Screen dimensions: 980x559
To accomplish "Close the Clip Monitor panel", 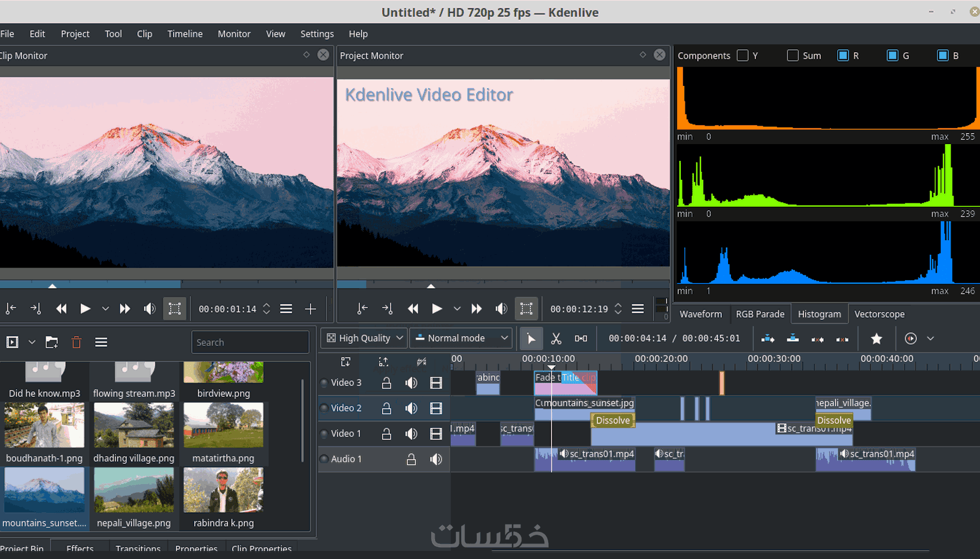I will (x=323, y=55).
